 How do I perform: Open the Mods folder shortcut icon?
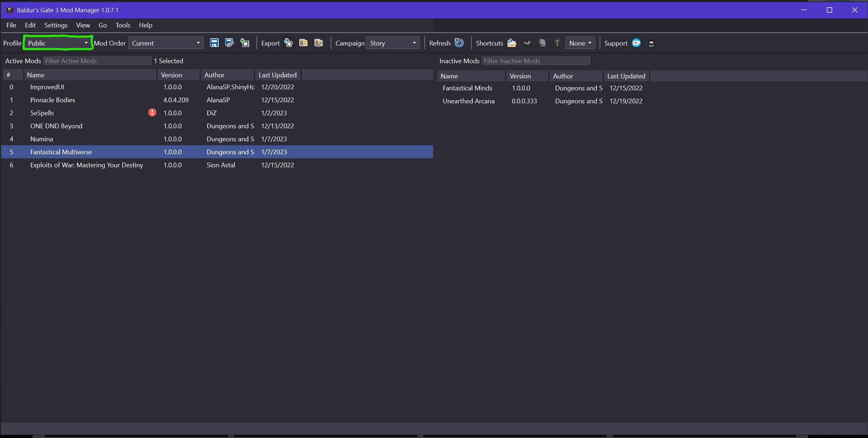pos(512,43)
